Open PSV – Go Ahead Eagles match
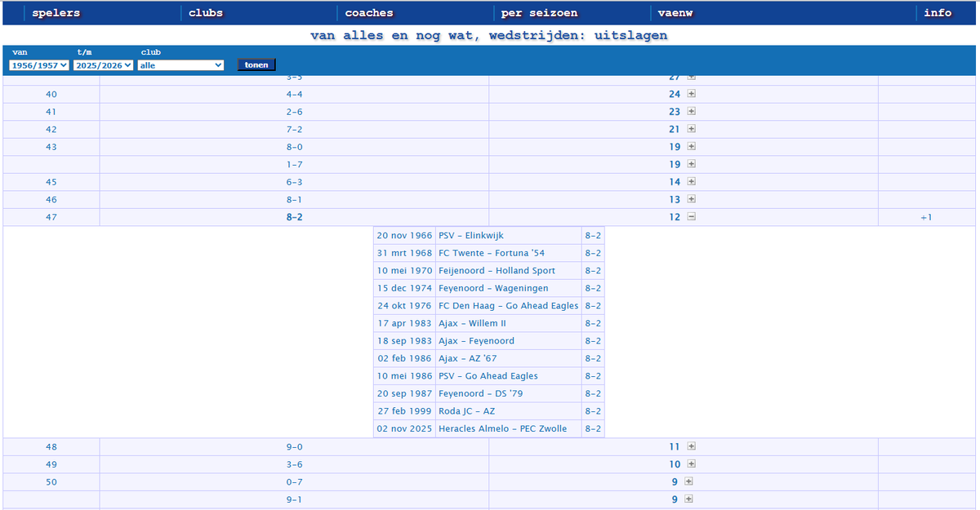Viewport: 980px width, 510px height. (x=488, y=376)
